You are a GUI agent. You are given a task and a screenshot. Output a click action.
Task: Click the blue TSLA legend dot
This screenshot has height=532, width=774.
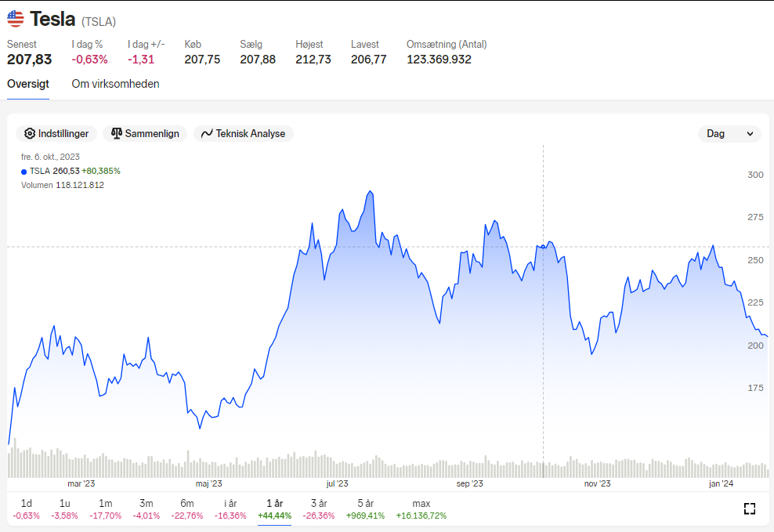pos(24,172)
